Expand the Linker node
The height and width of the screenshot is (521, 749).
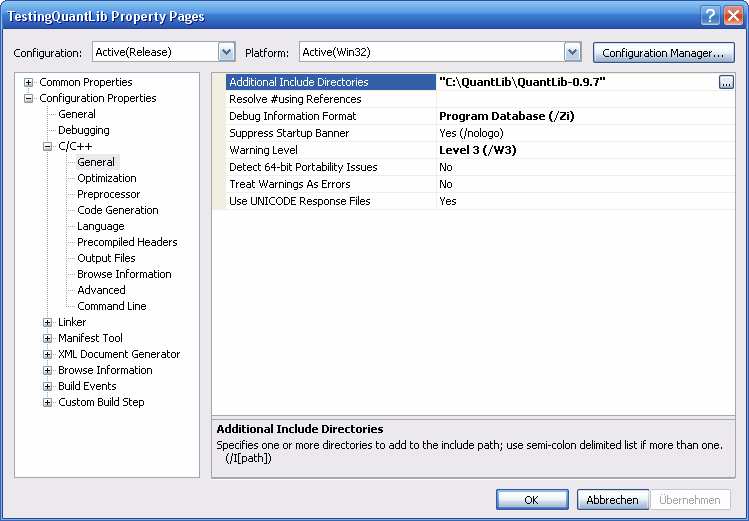(x=47, y=322)
